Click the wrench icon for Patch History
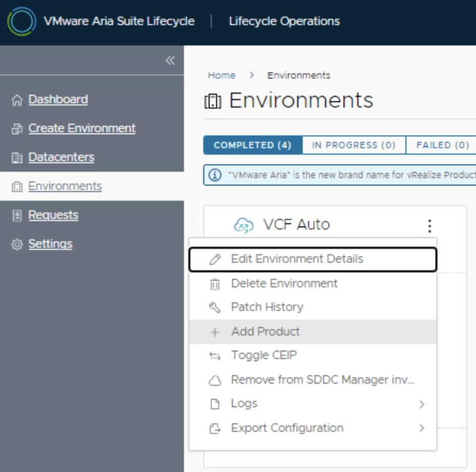 pos(215,308)
